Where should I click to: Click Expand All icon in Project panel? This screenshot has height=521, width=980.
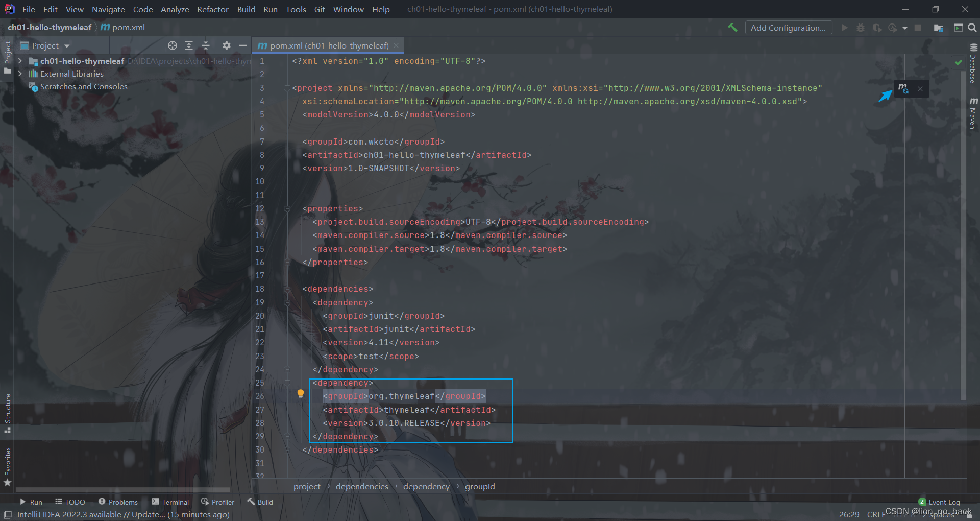pyautogui.click(x=189, y=45)
